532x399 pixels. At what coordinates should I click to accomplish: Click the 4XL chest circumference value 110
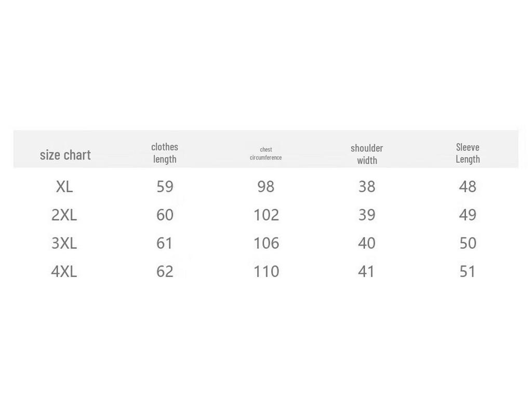pos(266,271)
